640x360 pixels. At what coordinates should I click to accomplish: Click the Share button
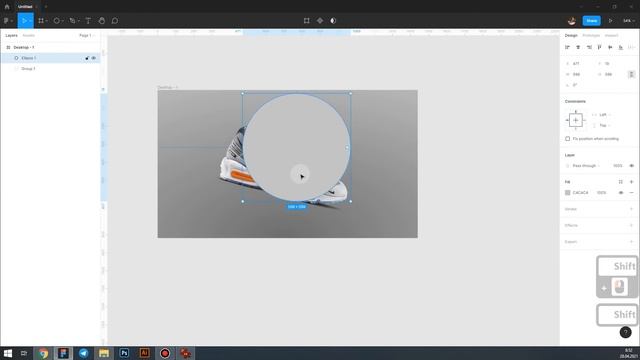[x=591, y=21]
